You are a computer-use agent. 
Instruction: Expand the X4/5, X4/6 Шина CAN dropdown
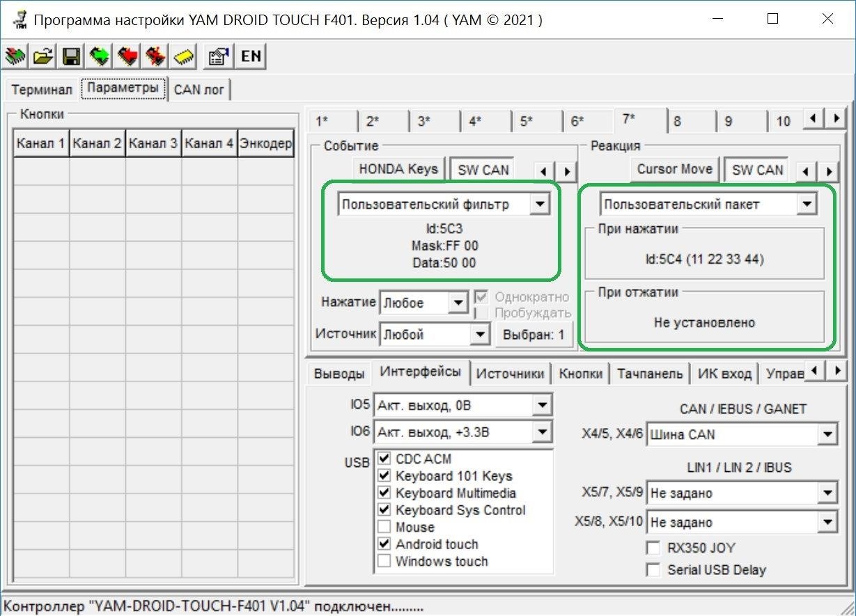827,435
